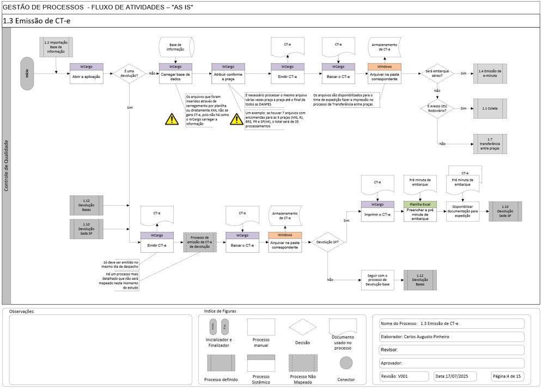
Task: Select the Será embarque aéreo? decision diamond
Action: (x=437, y=73)
